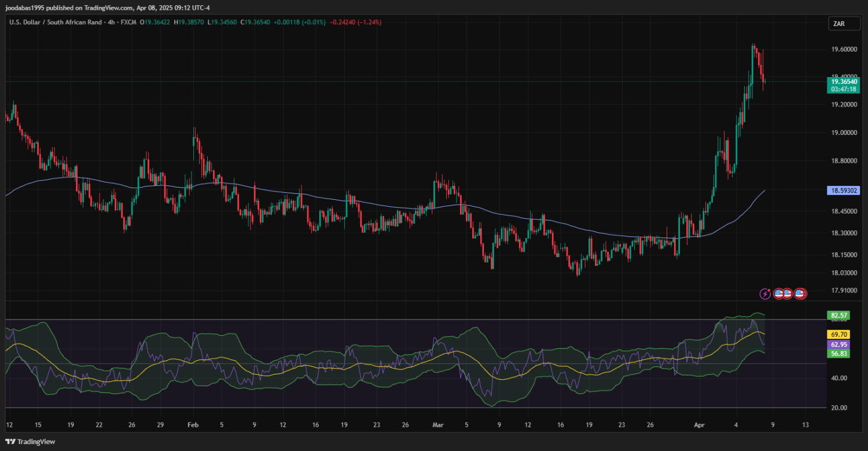Open the leftmost US flag economic event
This screenshot has width=868, height=451.
(x=779, y=294)
